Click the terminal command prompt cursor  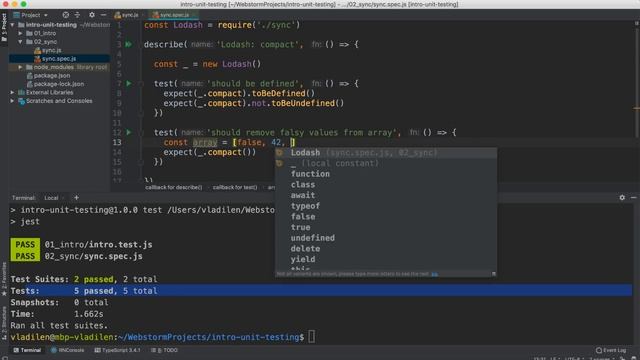311,337
